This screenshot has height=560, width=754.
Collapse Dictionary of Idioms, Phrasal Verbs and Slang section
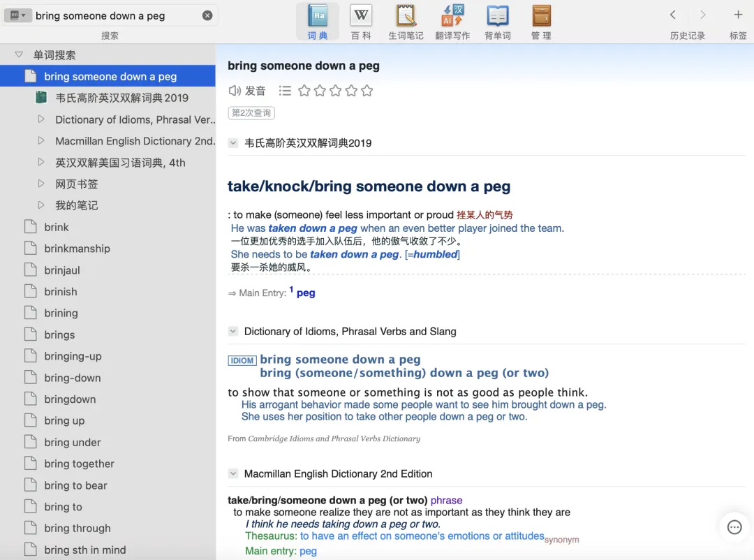point(233,332)
